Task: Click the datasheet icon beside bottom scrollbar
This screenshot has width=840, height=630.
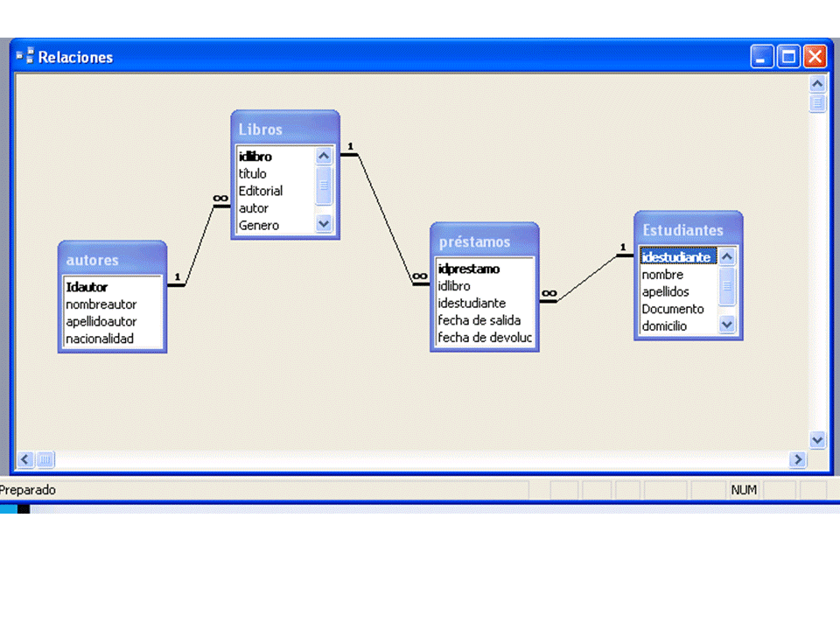Action: (45, 459)
